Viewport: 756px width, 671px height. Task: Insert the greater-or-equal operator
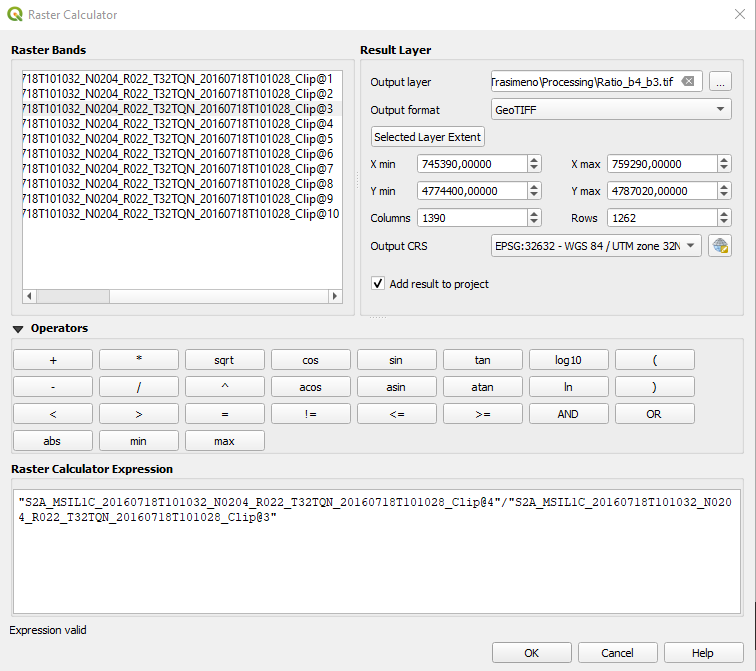tap(483, 414)
